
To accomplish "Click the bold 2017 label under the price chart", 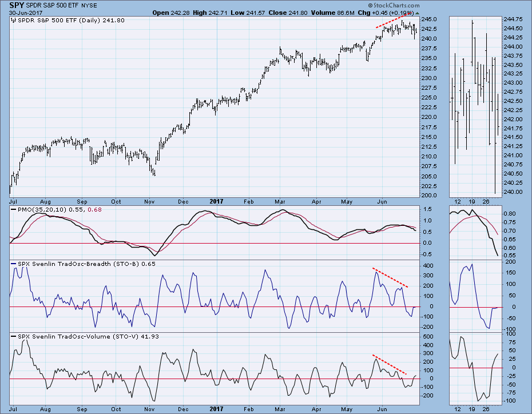I will 216,201.
